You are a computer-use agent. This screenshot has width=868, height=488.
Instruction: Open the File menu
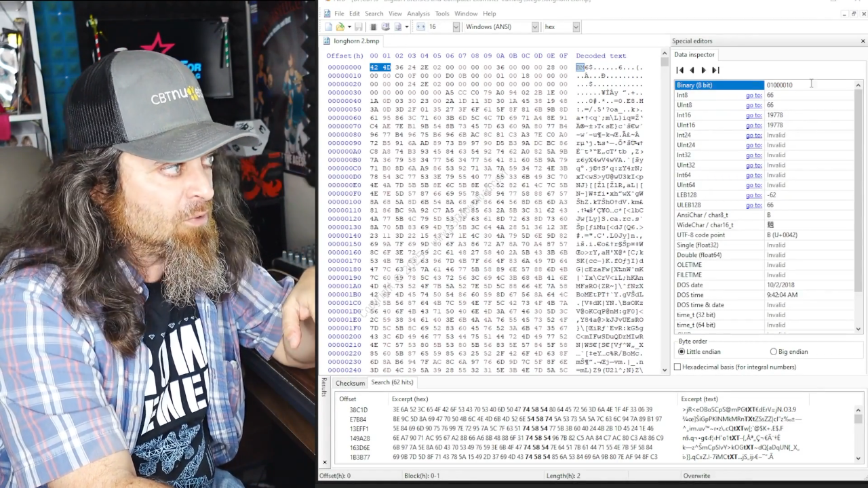(339, 14)
